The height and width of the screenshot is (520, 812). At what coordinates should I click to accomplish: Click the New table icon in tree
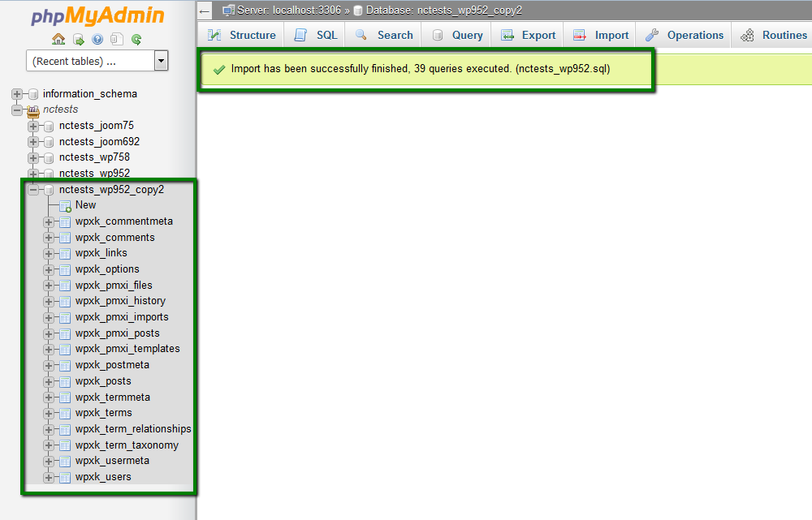point(65,205)
